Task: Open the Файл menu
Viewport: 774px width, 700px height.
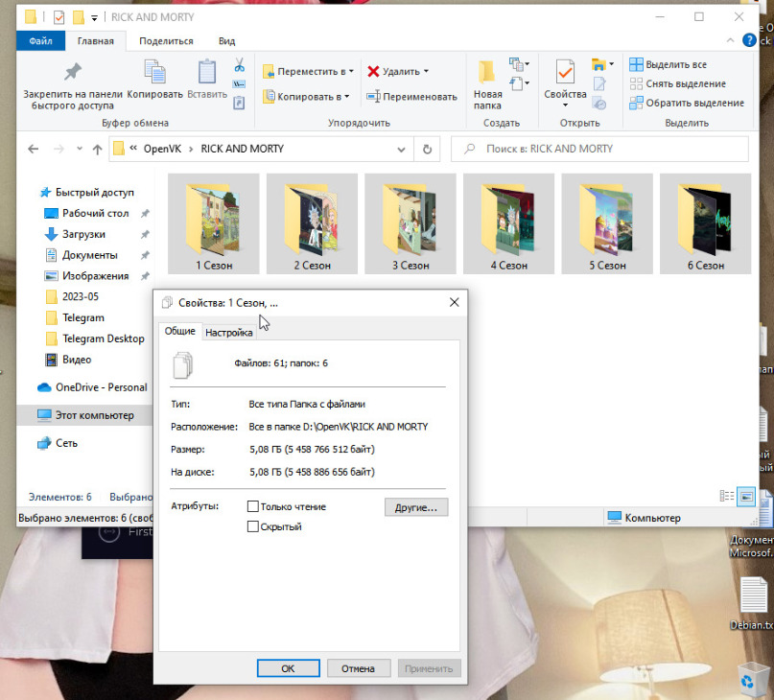Action: pos(40,41)
